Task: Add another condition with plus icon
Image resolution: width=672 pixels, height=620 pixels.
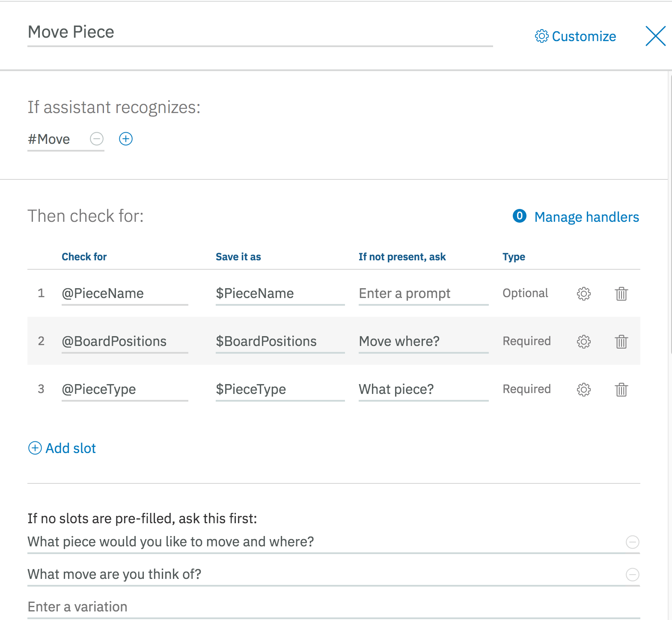Action: (x=126, y=139)
